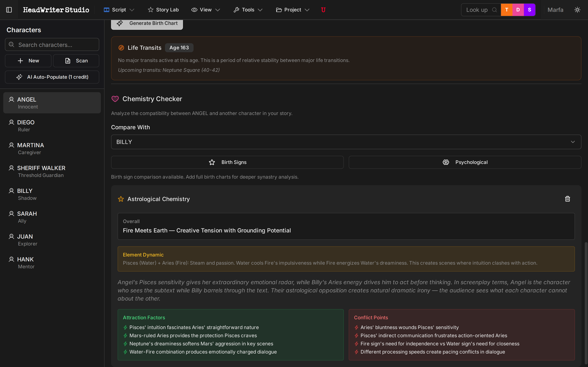Click the Chemistry Checker heart icon
588x367 pixels.
coord(115,99)
